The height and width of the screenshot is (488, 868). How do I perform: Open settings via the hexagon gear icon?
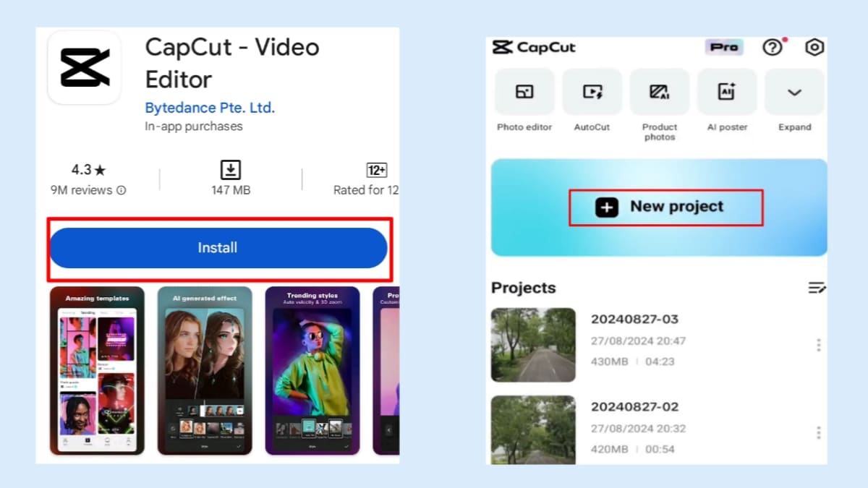[814, 48]
